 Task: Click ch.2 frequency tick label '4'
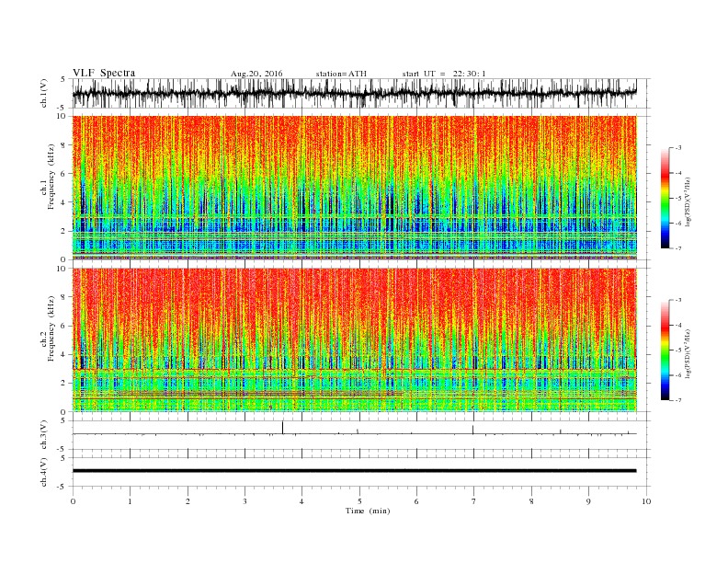point(63,354)
